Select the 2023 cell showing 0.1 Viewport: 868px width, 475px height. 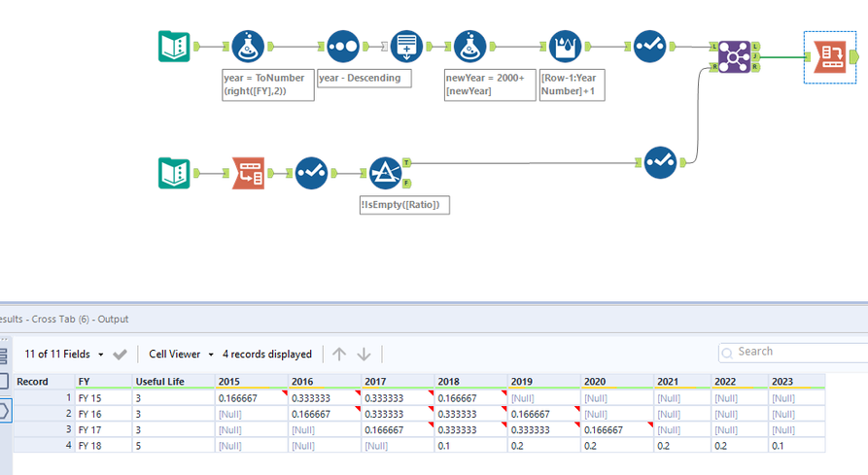(x=797, y=446)
